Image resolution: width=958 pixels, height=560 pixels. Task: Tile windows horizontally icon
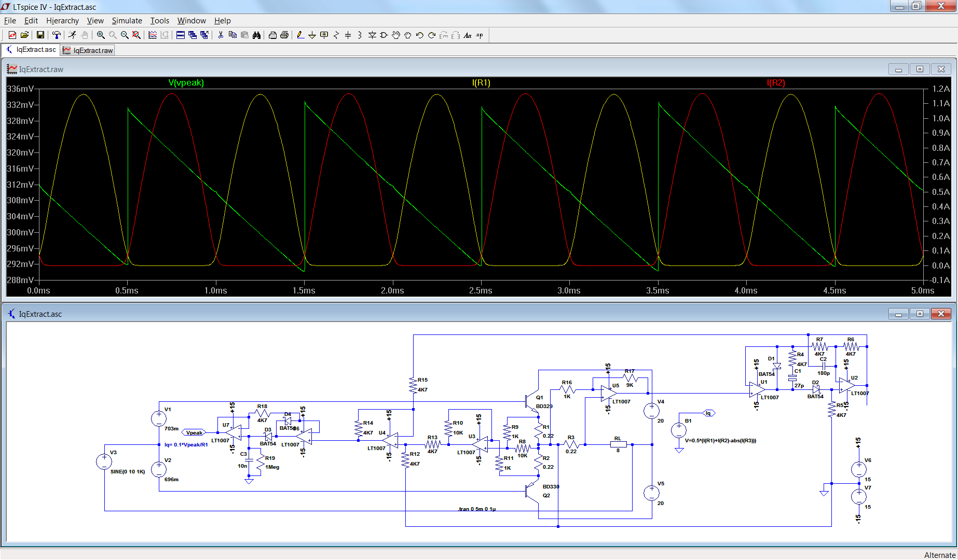coord(181,35)
